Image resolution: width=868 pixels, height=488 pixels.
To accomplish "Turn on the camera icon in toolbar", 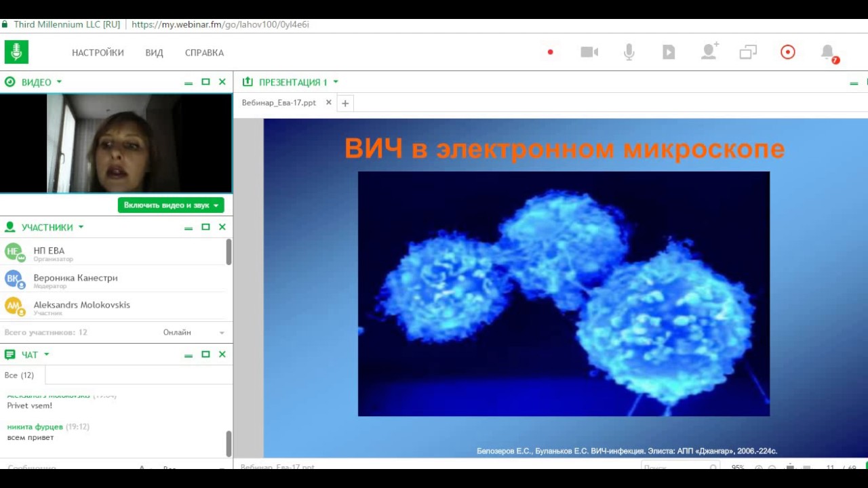I will click(x=589, y=52).
